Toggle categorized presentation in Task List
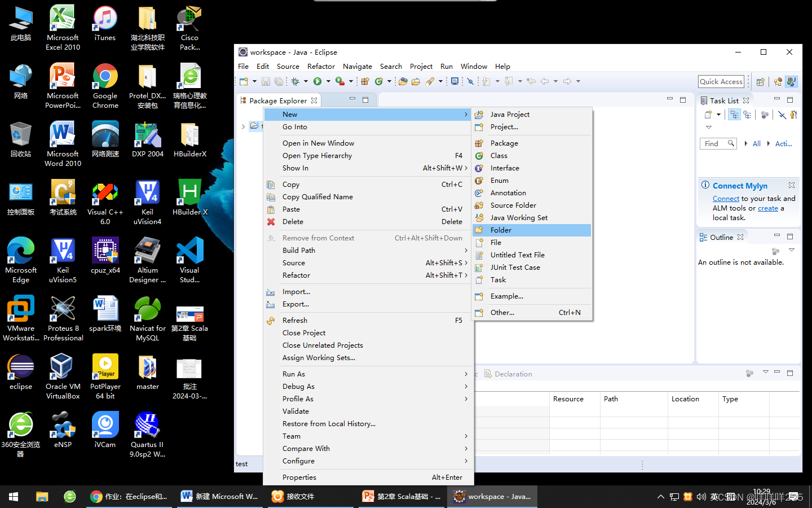Image resolution: width=812 pixels, height=508 pixels. tap(734, 115)
